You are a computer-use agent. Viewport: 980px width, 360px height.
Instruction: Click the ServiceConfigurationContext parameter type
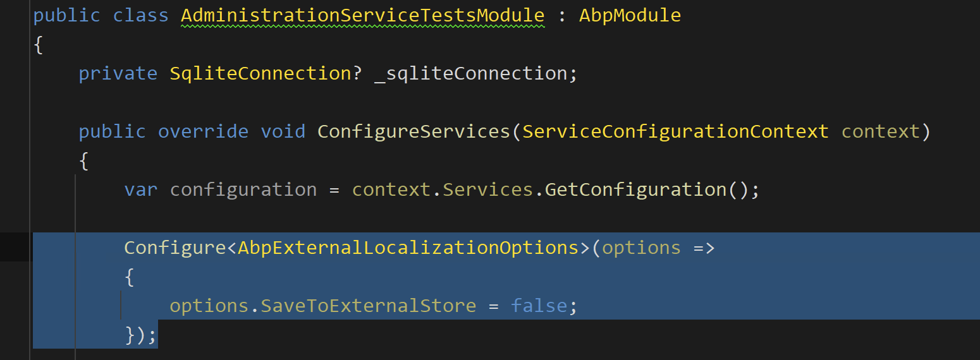(675, 131)
